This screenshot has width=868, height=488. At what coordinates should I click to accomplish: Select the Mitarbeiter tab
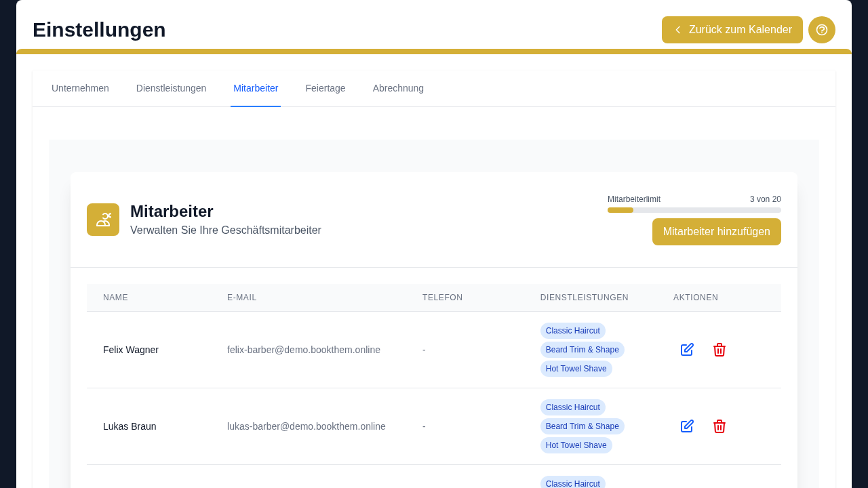click(x=256, y=88)
